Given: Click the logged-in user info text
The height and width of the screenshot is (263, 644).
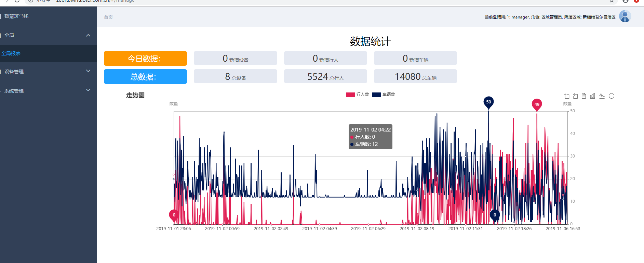Looking at the screenshot, I should 550,17.
